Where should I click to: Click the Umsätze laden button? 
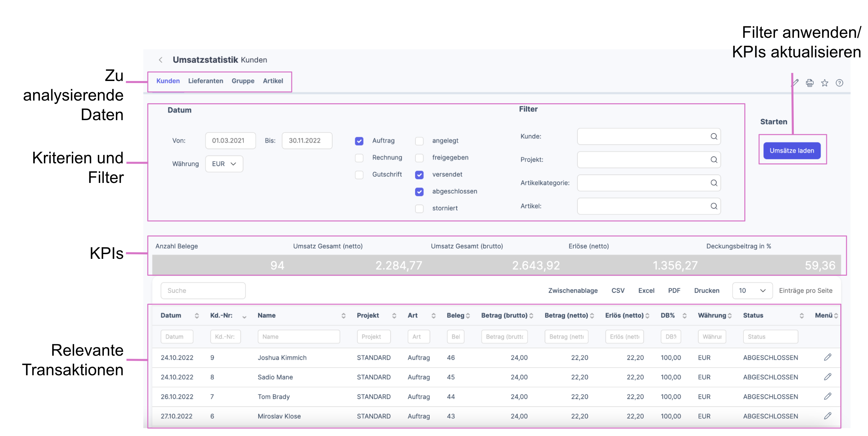(x=791, y=151)
